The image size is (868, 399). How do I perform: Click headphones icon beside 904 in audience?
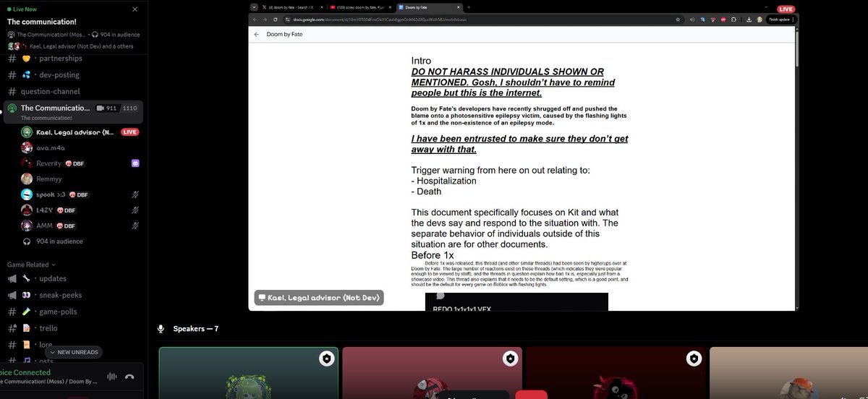tap(27, 241)
